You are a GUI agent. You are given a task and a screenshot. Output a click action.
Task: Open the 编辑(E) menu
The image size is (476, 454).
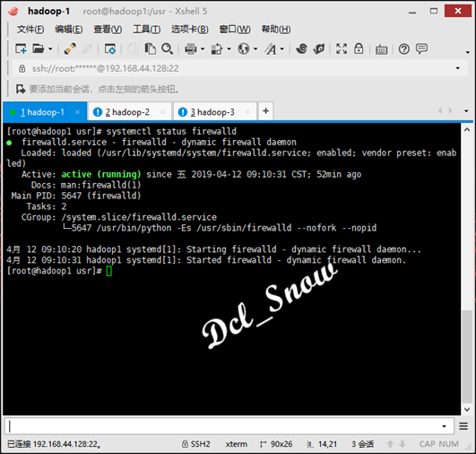[x=69, y=30]
